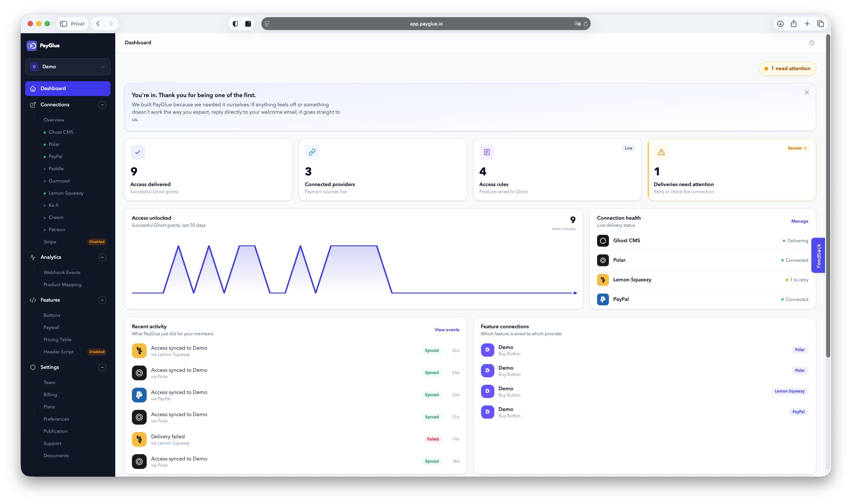Reload the page using the refresh icon
The height and width of the screenshot is (504, 852).
(586, 24)
